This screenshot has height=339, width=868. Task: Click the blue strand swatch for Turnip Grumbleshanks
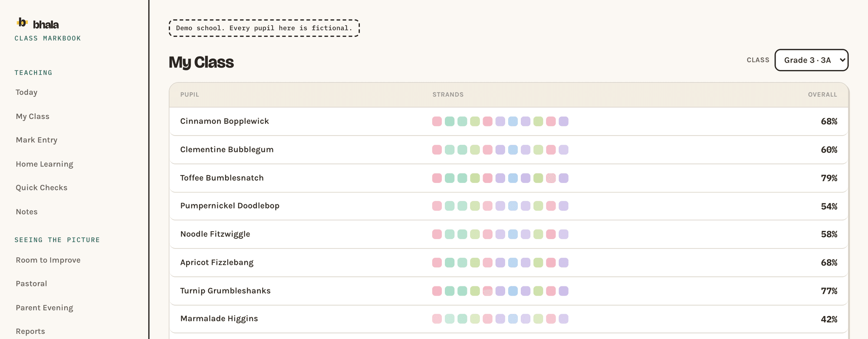point(513,291)
